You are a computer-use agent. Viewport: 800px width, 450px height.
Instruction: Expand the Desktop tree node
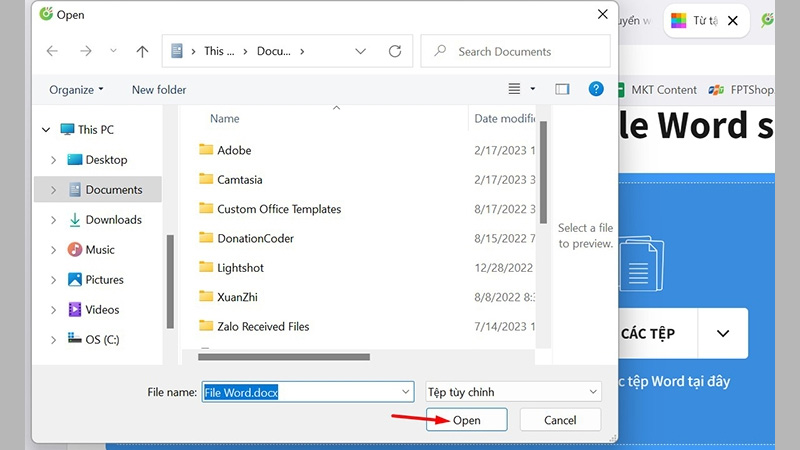(x=53, y=160)
